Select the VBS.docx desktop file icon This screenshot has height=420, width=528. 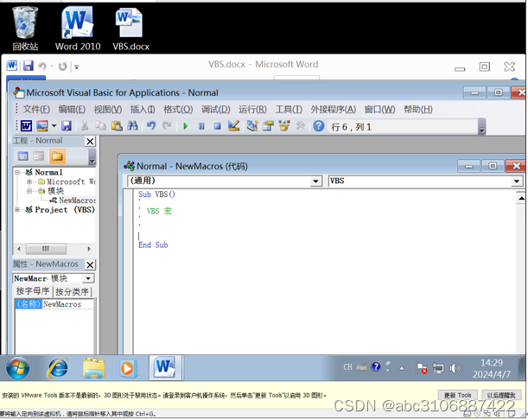point(130,29)
